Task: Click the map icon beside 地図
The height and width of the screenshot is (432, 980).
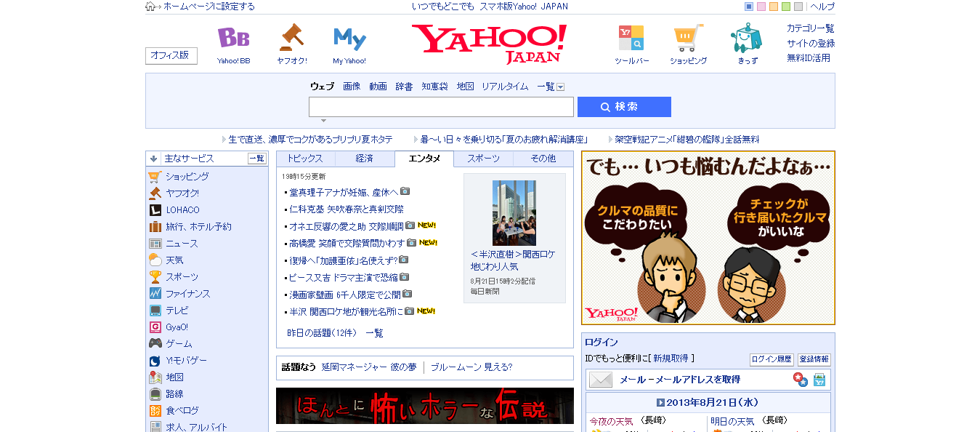Action: [155, 377]
